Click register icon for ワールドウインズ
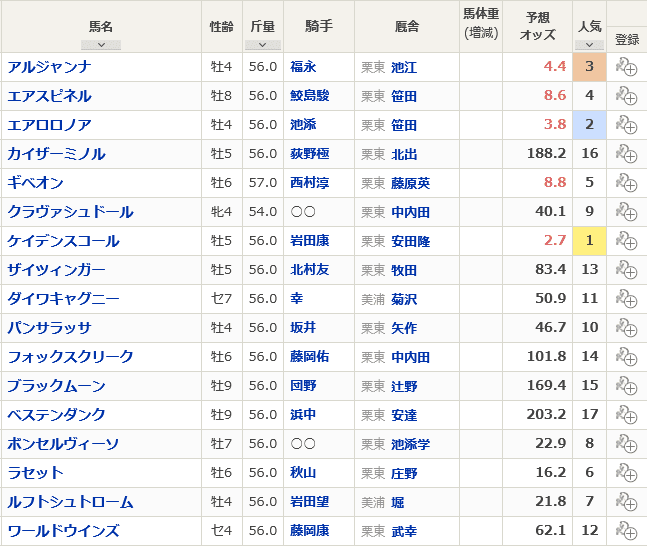 (x=626, y=530)
